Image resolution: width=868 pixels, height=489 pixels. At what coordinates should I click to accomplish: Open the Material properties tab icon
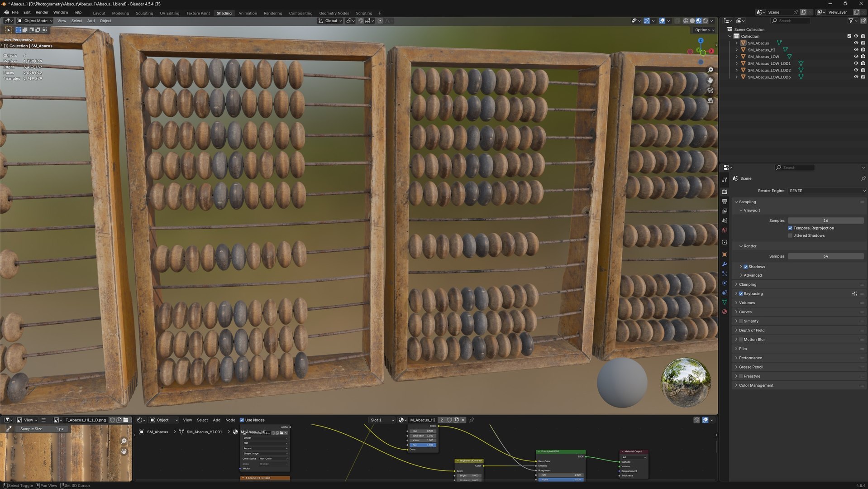[725, 312]
